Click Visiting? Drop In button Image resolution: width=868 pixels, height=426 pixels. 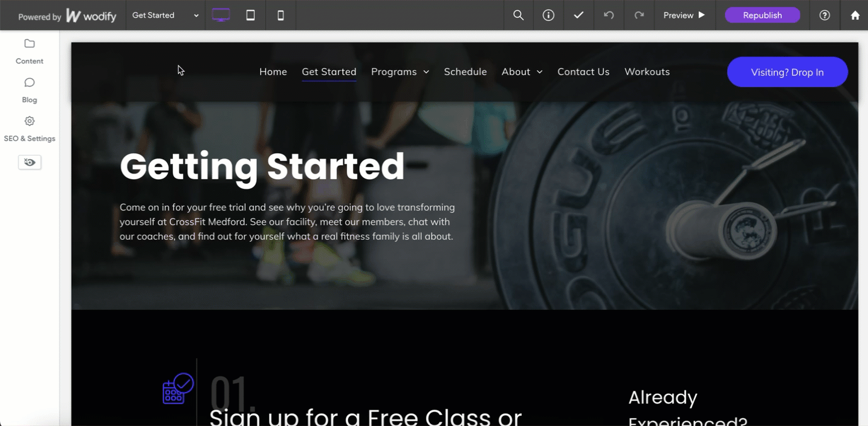pos(787,72)
